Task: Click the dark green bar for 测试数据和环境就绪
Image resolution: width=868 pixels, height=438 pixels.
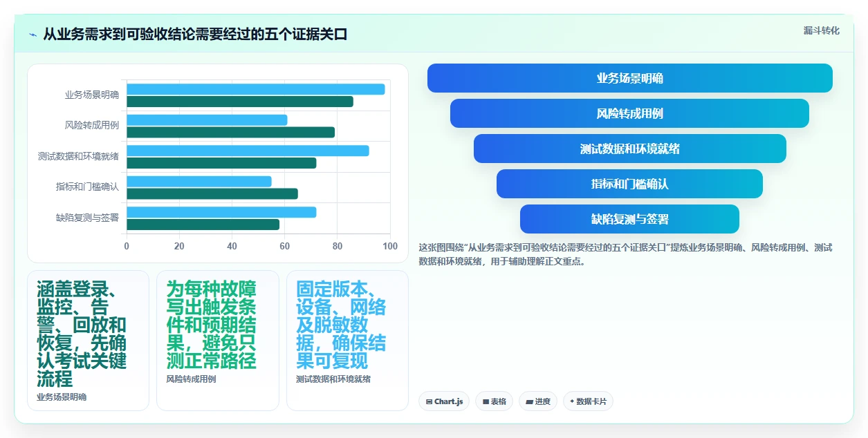Action: click(x=221, y=163)
